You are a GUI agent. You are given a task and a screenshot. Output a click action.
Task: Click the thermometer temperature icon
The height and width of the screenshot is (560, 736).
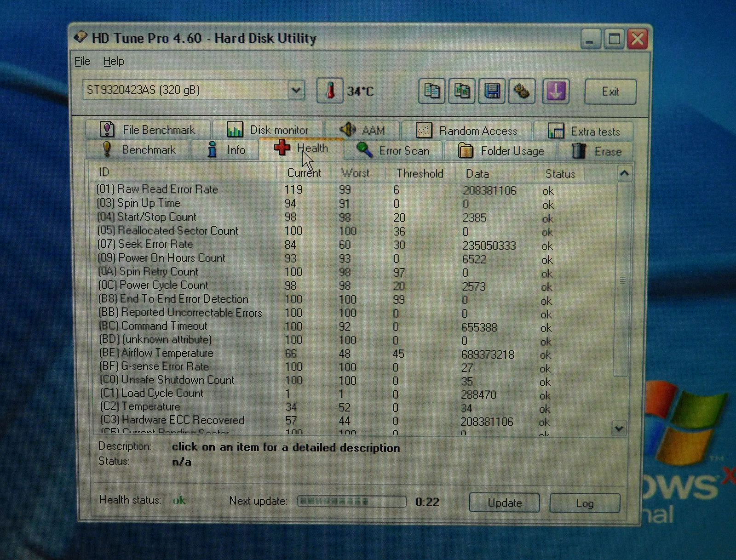[x=329, y=91]
